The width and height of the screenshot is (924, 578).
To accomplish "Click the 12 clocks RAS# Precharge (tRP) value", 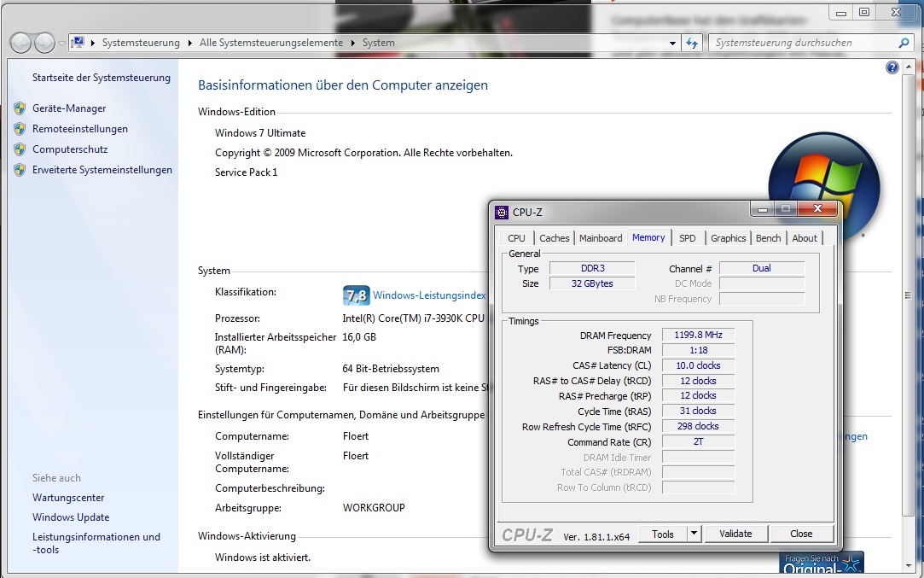I will pyautogui.click(x=698, y=396).
